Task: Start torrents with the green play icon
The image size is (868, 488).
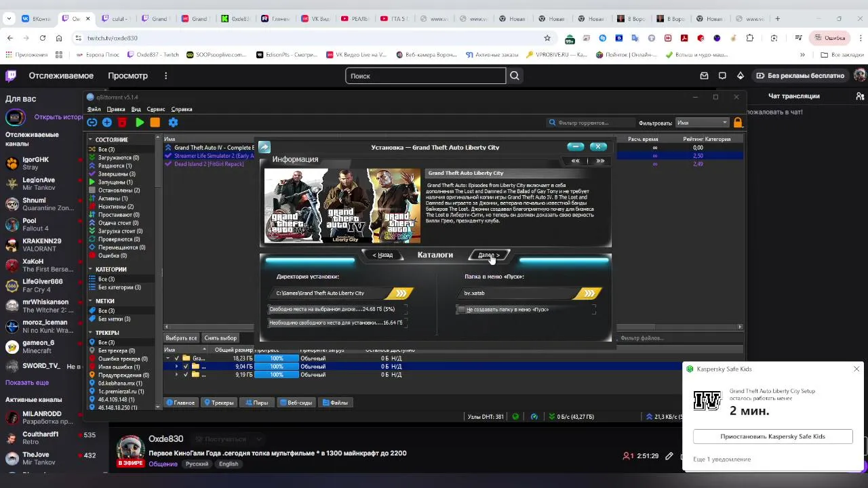Action: pos(140,123)
